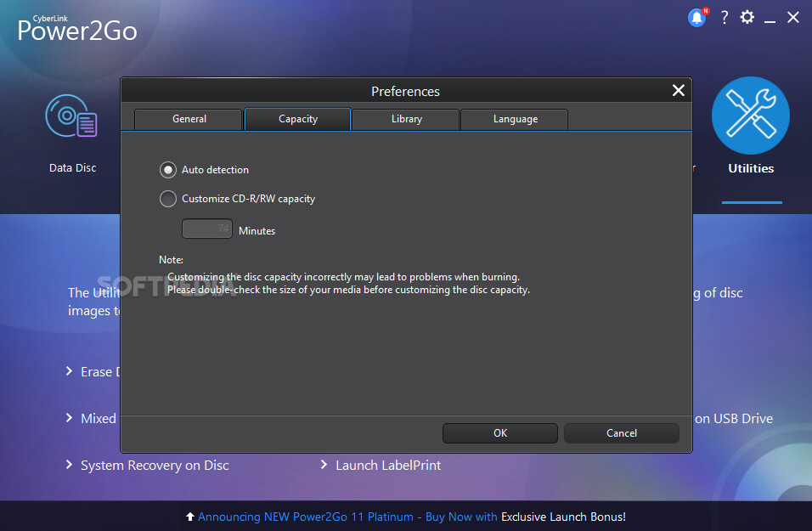Choose Customize CD-R/RW capacity option
This screenshot has width=812, height=531.
168,199
